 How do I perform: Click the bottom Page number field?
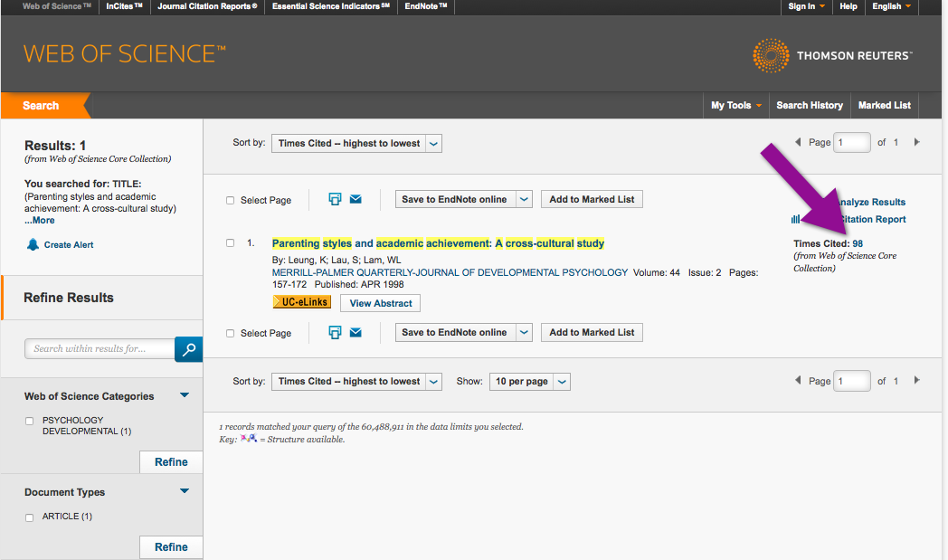(x=851, y=381)
